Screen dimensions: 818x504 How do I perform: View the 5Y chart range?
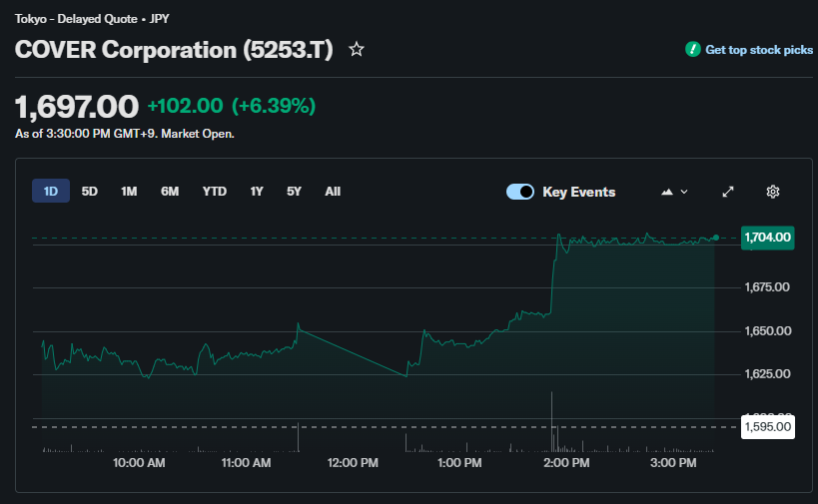[294, 192]
